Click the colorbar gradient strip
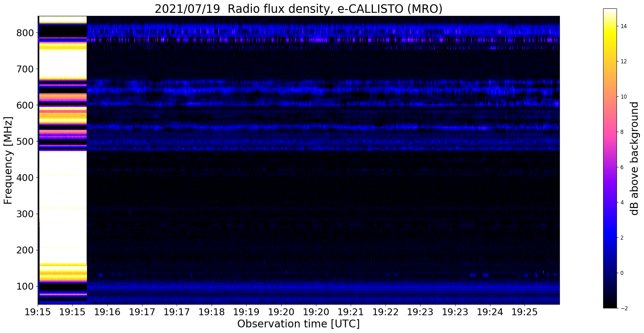 point(610,159)
